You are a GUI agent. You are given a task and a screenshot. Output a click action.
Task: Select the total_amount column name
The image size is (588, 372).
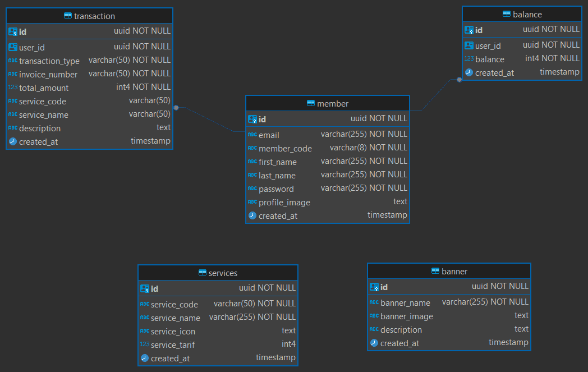click(44, 88)
